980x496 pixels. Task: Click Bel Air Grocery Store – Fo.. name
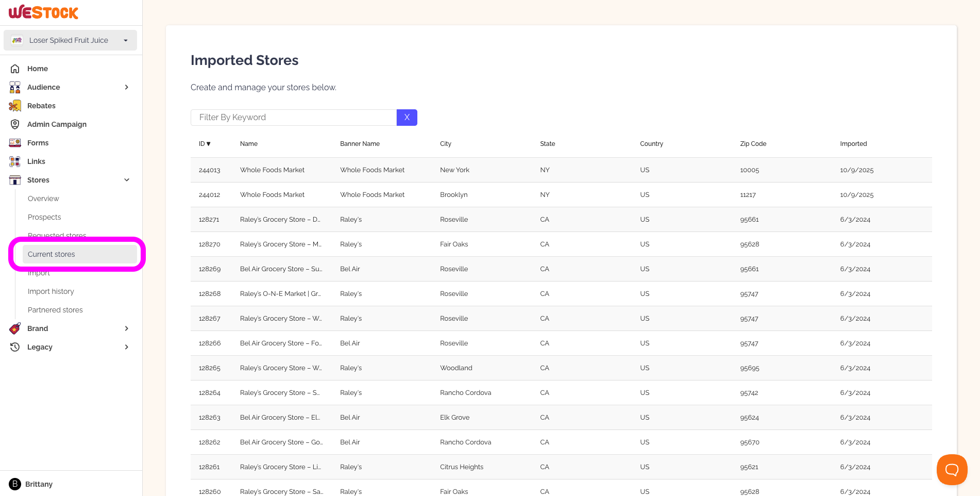[281, 343]
